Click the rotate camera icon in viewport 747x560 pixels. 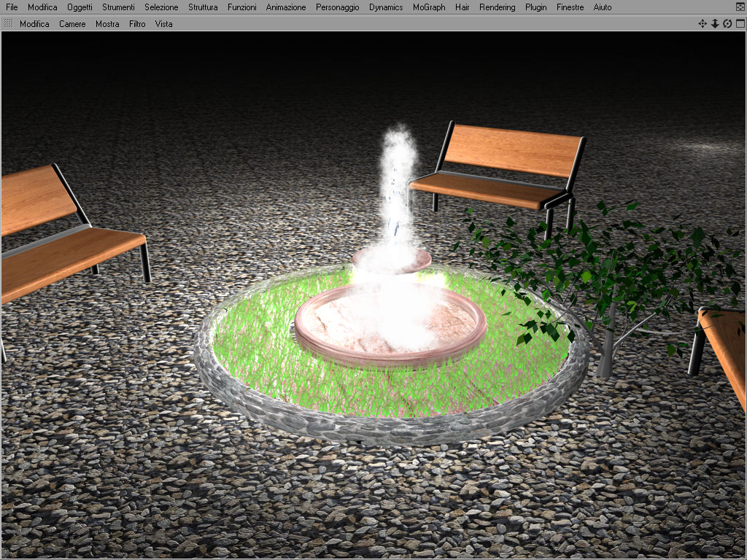click(x=727, y=24)
